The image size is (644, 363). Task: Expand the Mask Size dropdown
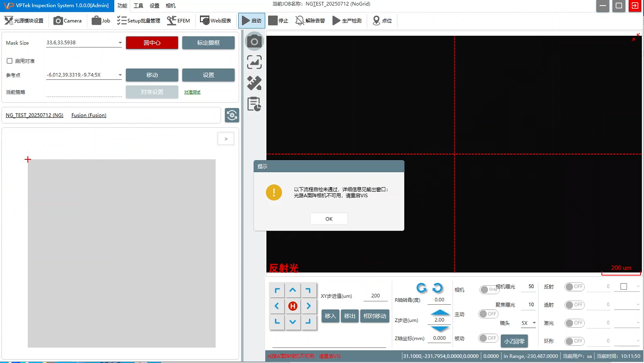[120, 43]
